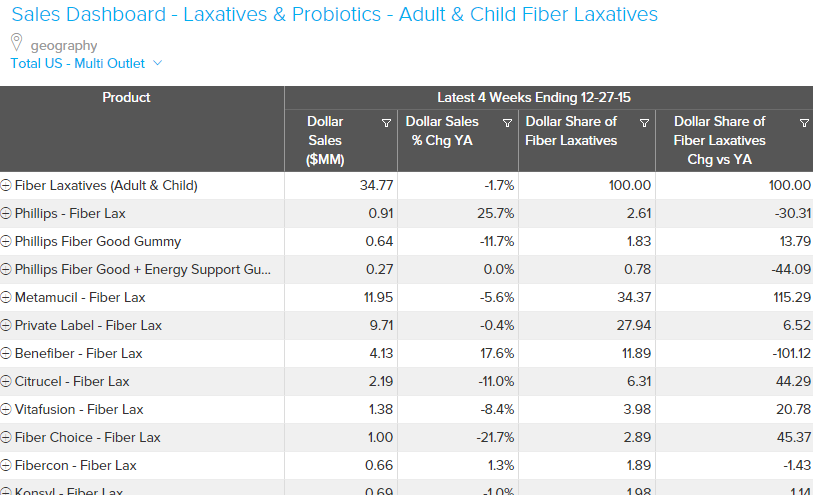Collapse the Fiber Laxatives (Adult & Child) row
813x495 pixels.
(6, 186)
